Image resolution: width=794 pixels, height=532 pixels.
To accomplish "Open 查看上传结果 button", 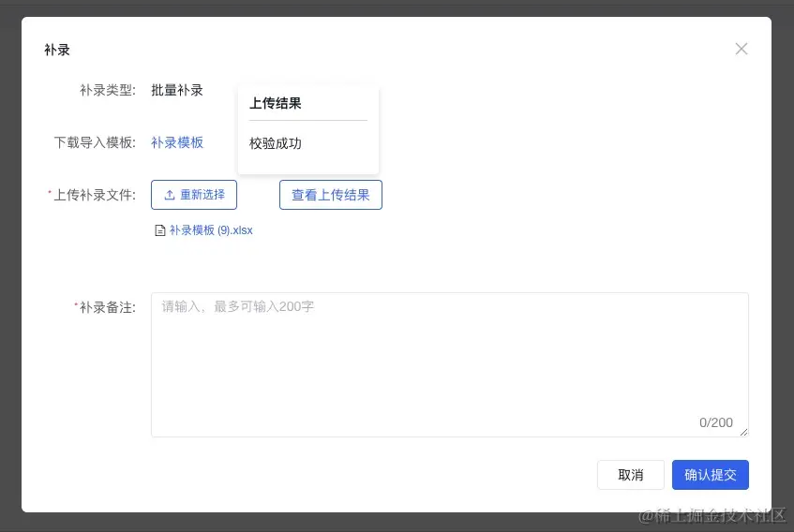I will pyautogui.click(x=331, y=195).
